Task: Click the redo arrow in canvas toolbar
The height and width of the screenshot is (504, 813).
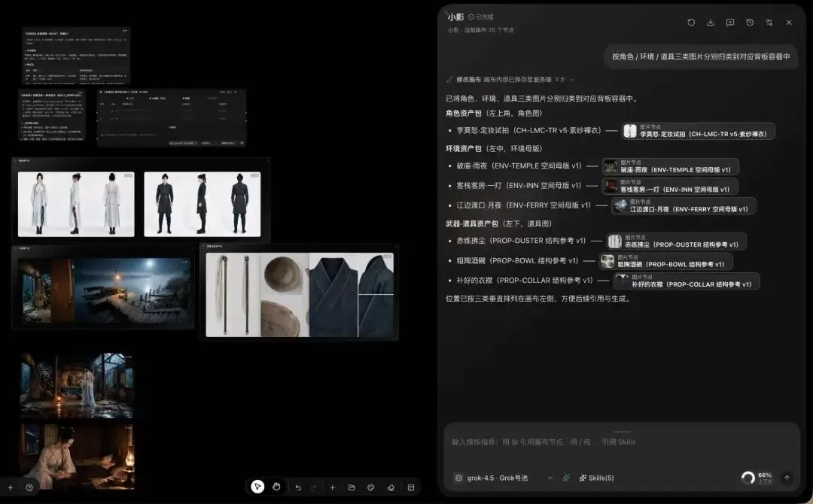Action: pyautogui.click(x=314, y=487)
